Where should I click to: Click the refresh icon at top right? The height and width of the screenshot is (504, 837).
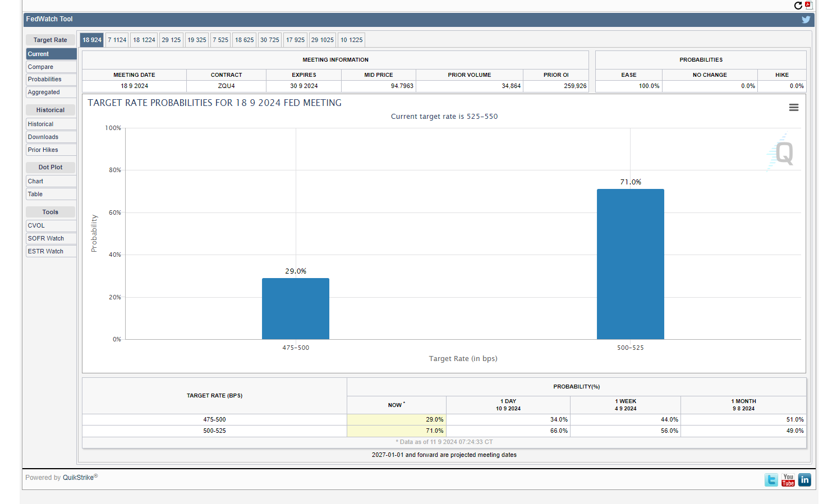798,6
